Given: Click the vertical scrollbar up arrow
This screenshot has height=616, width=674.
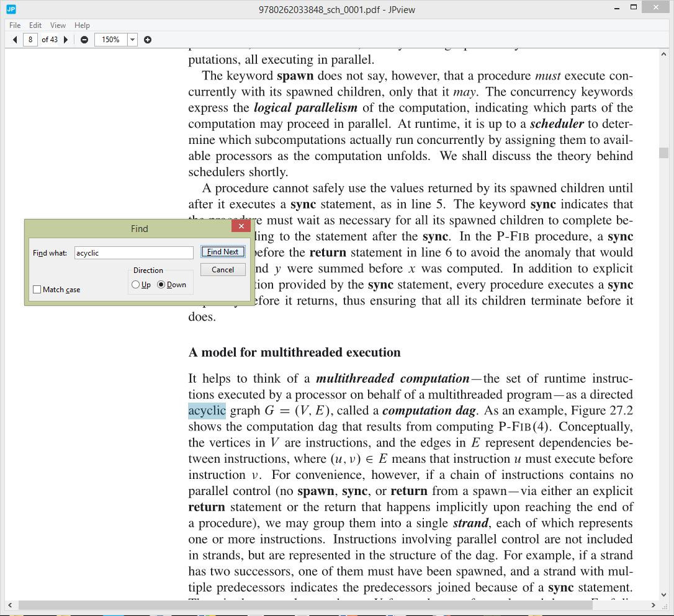Looking at the screenshot, I should (663, 55).
